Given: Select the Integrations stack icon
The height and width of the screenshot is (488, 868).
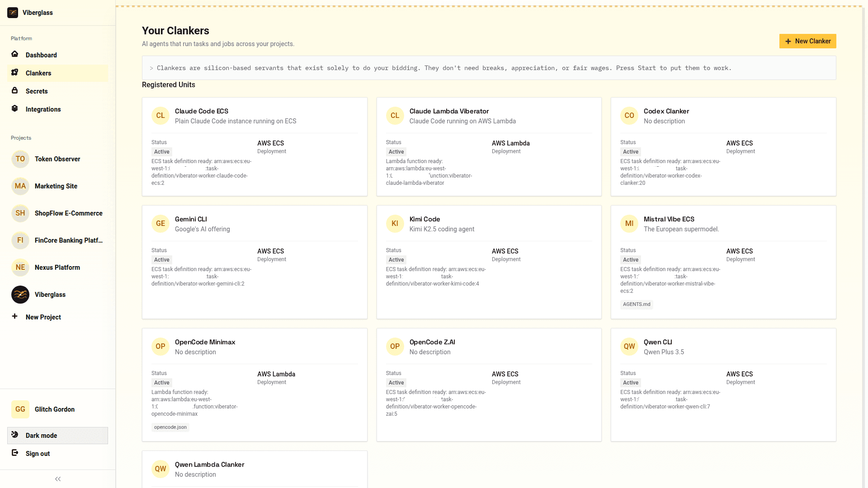Looking at the screenshot, I should click(15, 109).
